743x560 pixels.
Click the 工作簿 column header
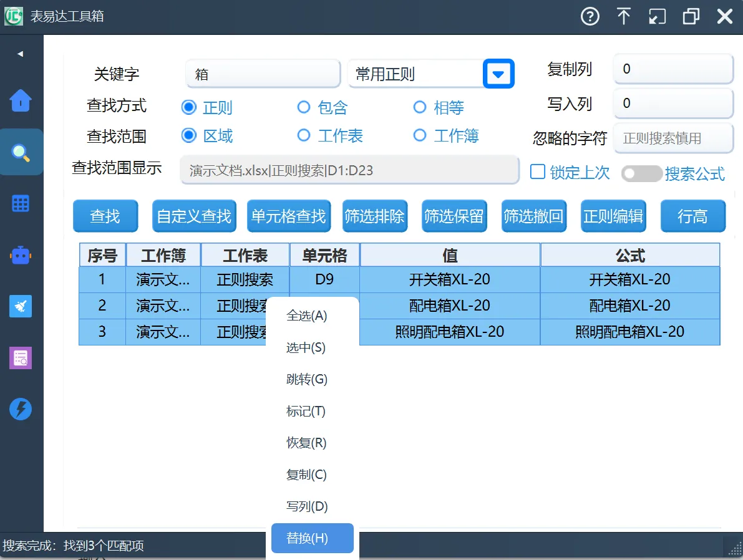pyautogui.click(x=163, y=255)
